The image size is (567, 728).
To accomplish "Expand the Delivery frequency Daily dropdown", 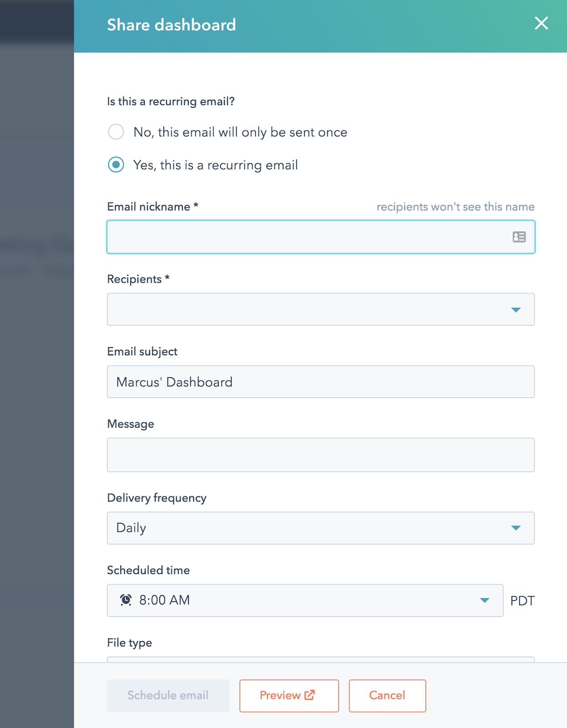I will (x=516, y=528).
